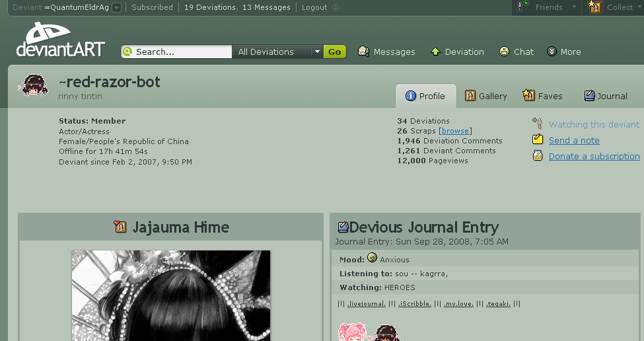
Task: Click the Jajauma Hime heading
Action: (x=181, y=227)
